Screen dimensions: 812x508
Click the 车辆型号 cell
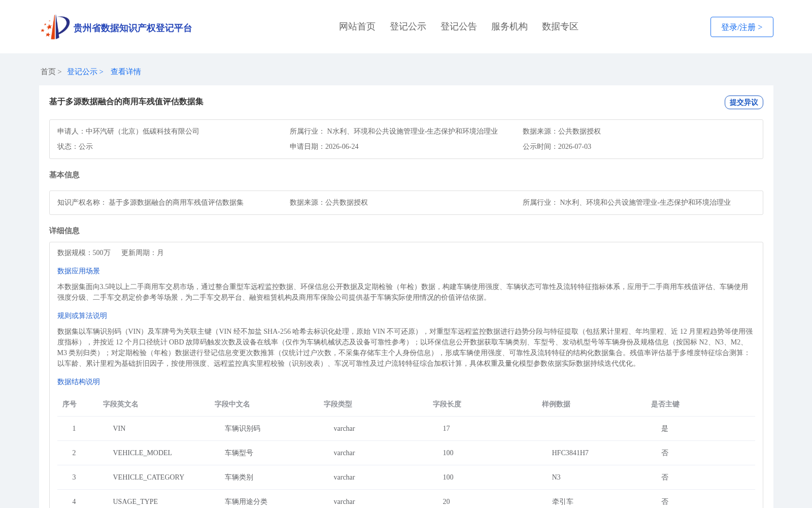(x=239, y=453)
